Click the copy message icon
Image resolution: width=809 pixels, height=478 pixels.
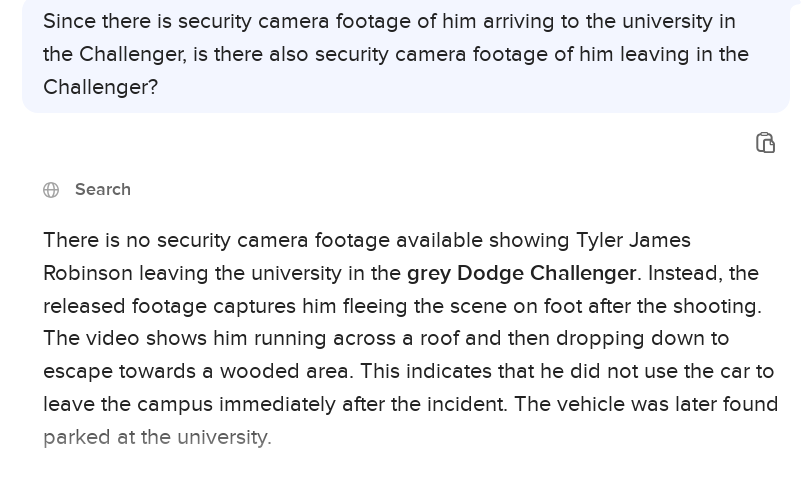(765, 143)
